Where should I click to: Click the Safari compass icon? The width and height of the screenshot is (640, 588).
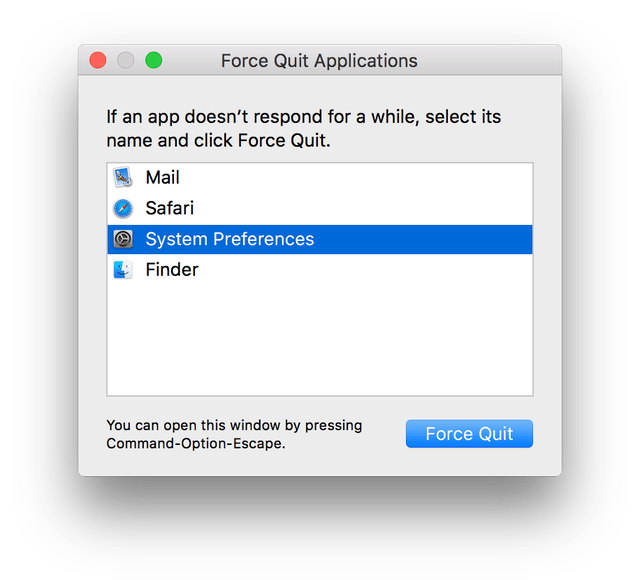123,209
